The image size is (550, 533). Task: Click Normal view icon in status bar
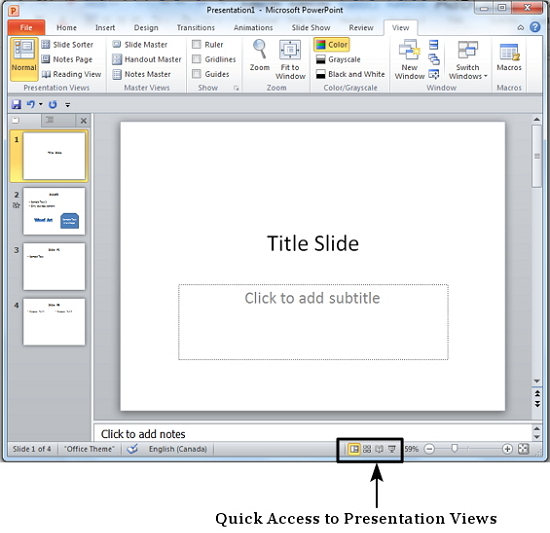pos(354,449)
